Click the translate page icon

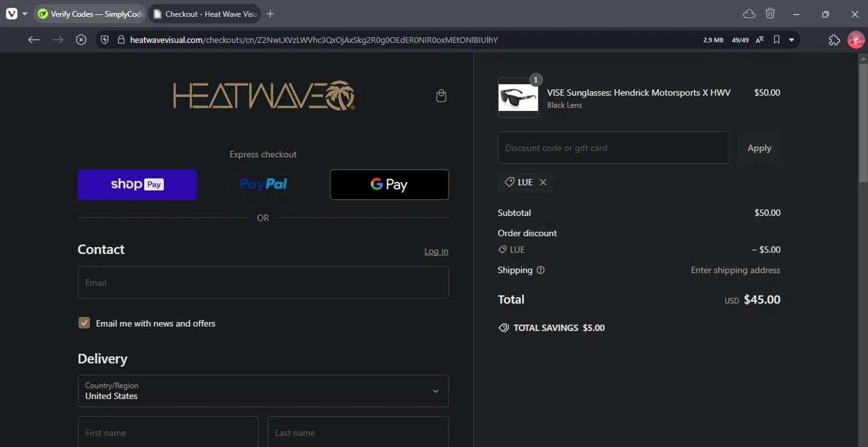[x=760, y=40]
